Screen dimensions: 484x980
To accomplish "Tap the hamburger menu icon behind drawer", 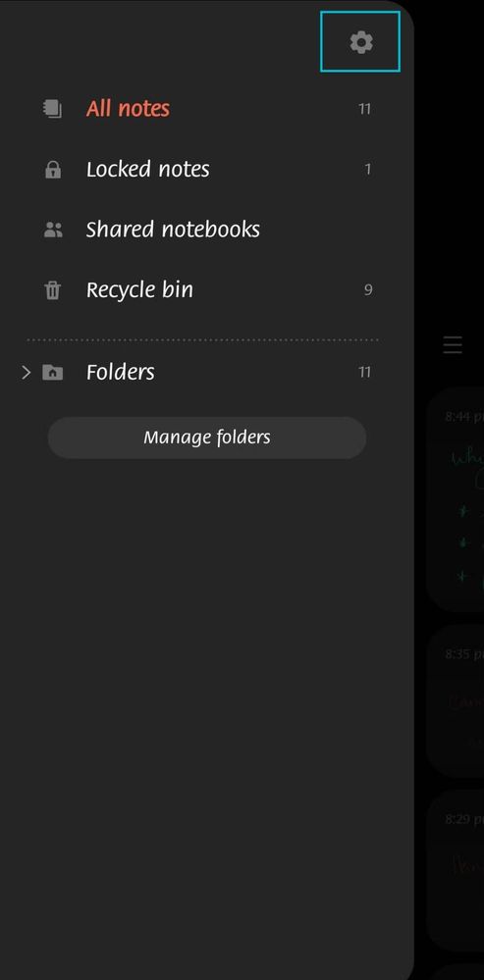I will [x=453, y=344].
